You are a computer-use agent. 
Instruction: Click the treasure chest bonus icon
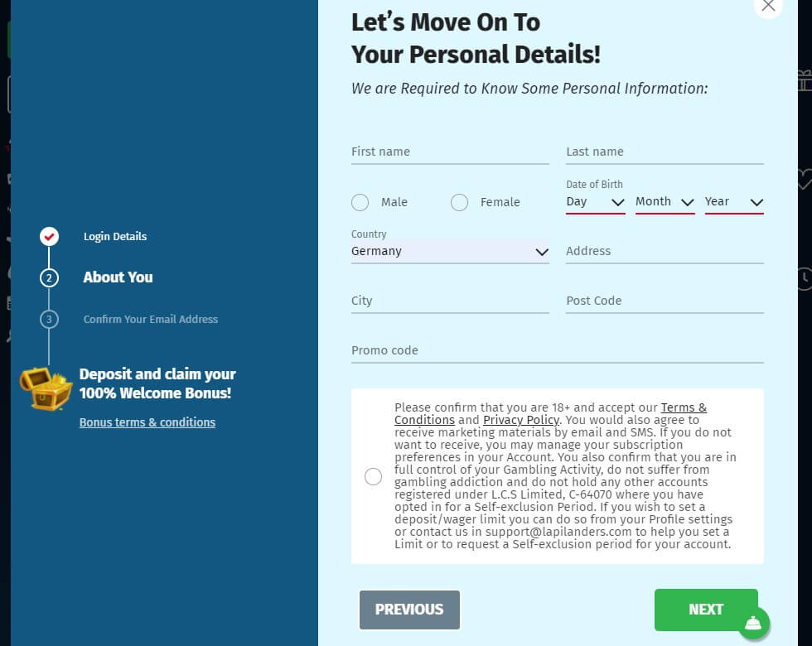(46, 388)
